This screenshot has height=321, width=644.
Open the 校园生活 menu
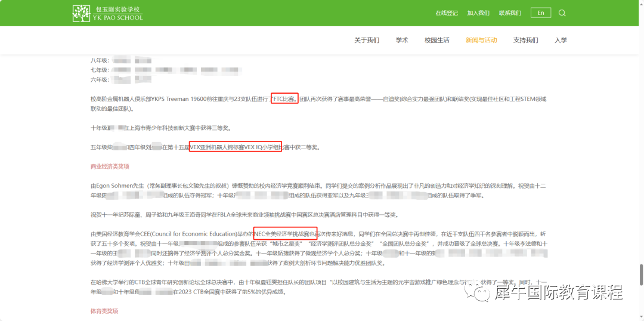437,41
